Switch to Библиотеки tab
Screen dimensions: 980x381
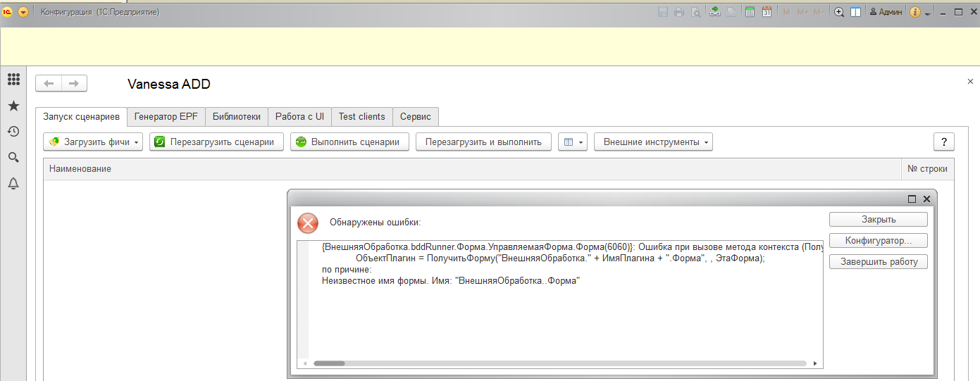tap(237, 116)
